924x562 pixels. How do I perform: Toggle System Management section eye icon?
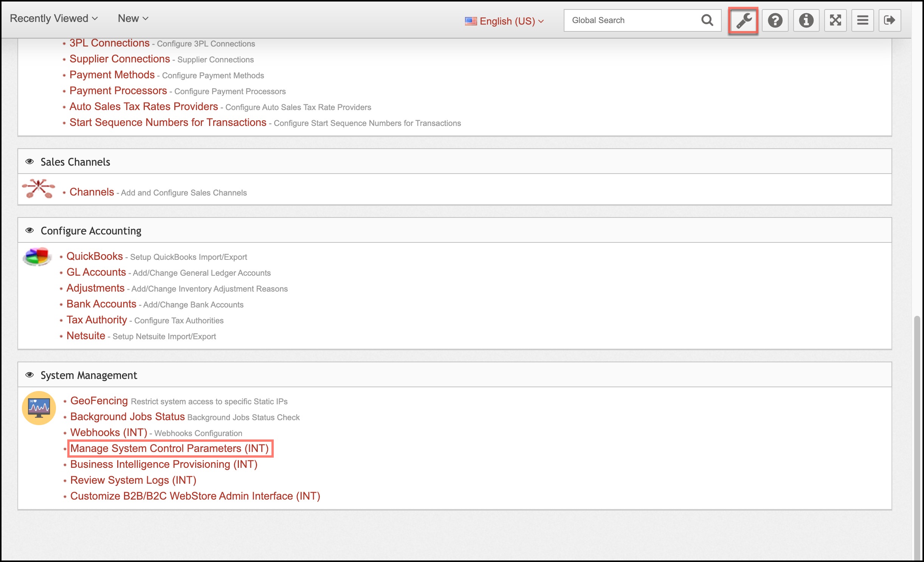(x=29, y=375)
